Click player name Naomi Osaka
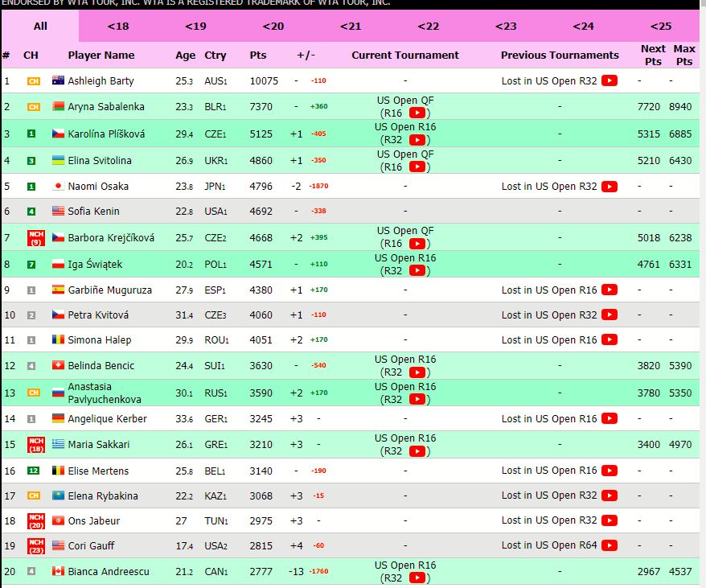 (98, 186)
